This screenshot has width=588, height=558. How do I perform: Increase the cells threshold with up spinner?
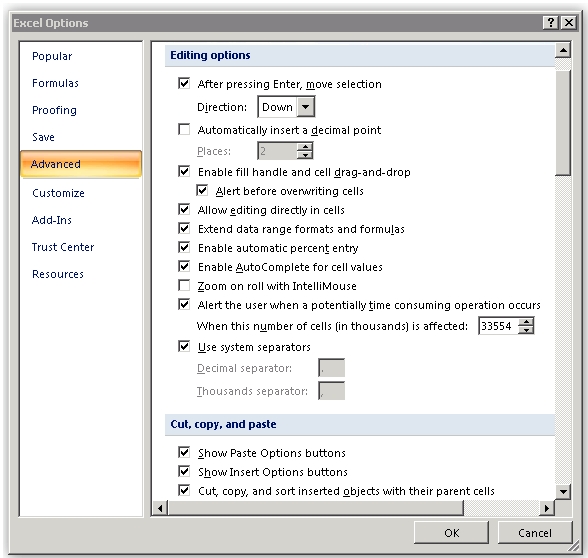point(526,322)
